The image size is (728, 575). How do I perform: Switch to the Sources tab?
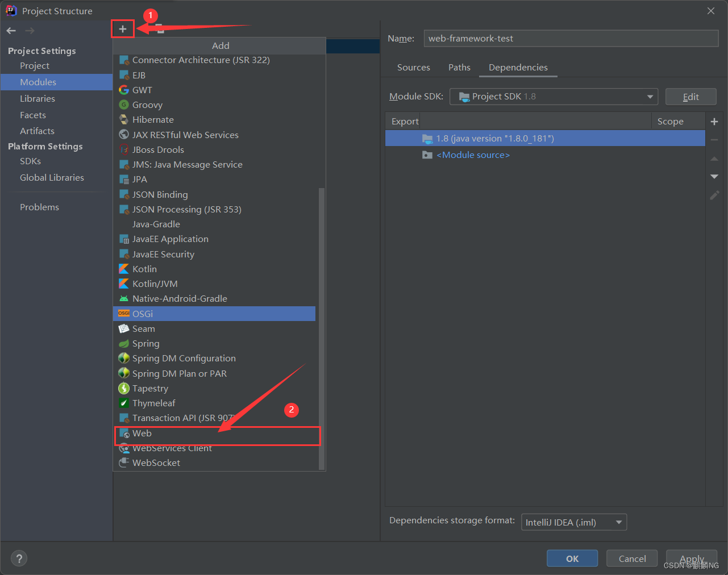414,67
